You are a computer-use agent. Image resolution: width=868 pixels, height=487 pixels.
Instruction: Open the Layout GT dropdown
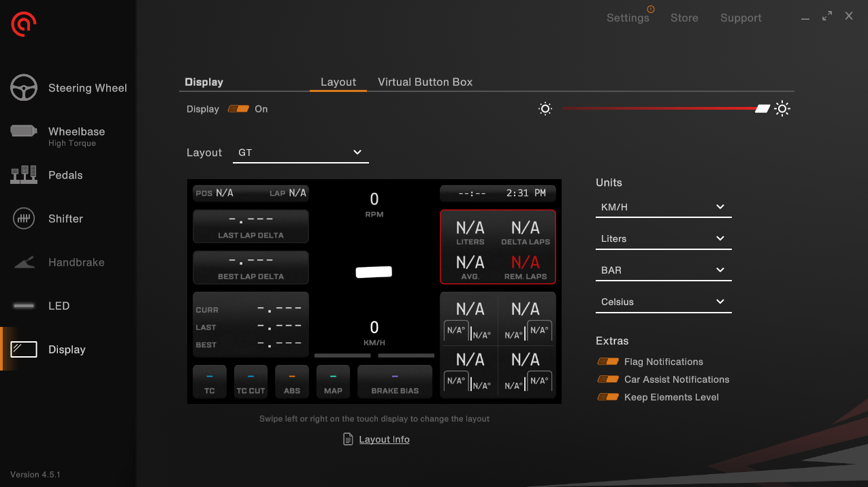(300, 153)
